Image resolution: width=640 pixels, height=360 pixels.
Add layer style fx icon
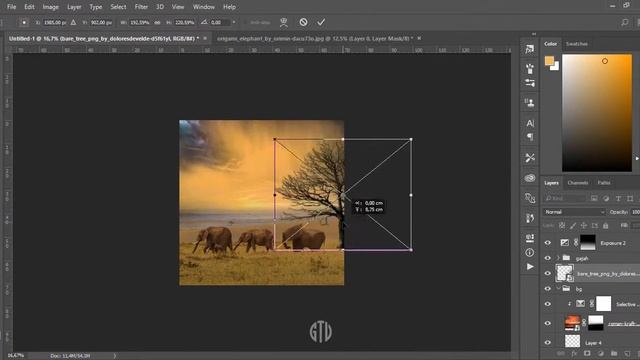point(574,353)
